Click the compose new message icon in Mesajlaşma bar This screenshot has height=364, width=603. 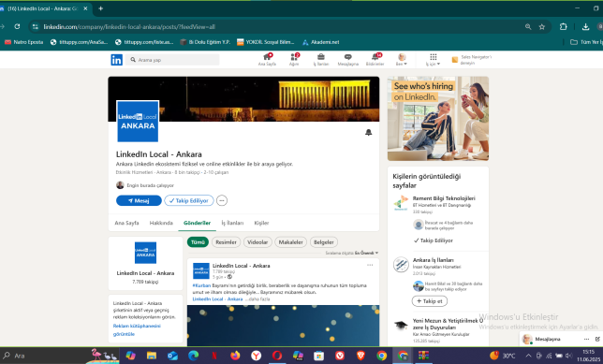(x=597, y=339)
